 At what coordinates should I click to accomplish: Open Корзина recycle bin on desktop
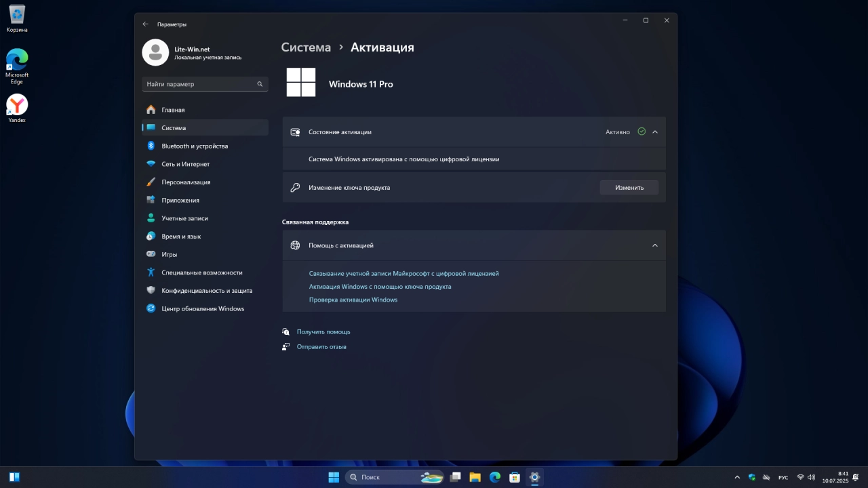pos(17,18)
